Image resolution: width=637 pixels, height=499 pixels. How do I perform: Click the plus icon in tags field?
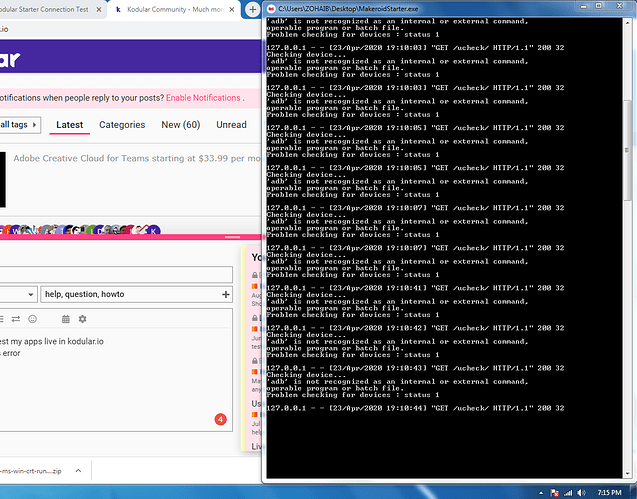coord(226,294)
